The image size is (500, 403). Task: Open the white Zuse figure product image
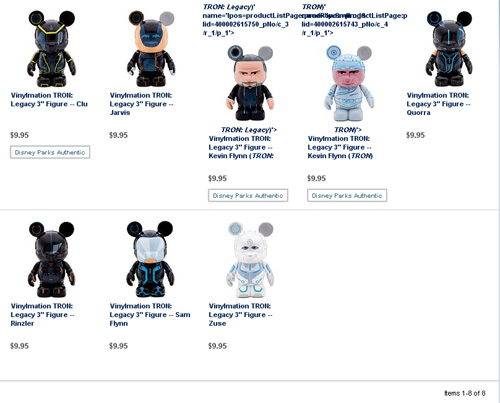click(250, 259)
